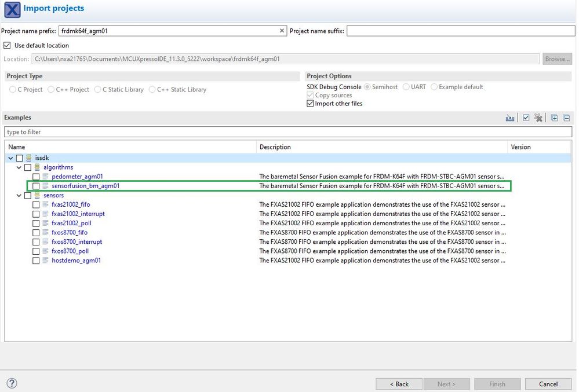
Task: Check the fxos8700_fifo checkbox
Action: pyautogui.click(x=36, y=233)
